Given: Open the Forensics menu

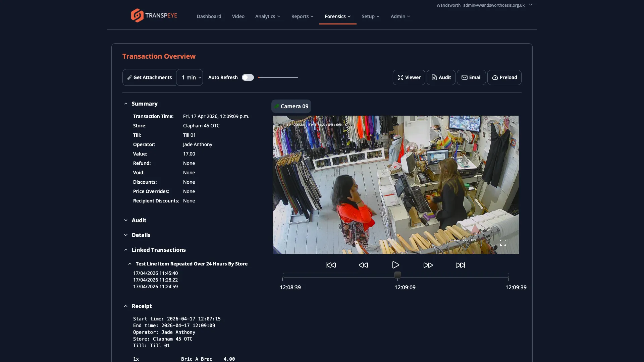Looking at the screenshot, I should [337, 16].
